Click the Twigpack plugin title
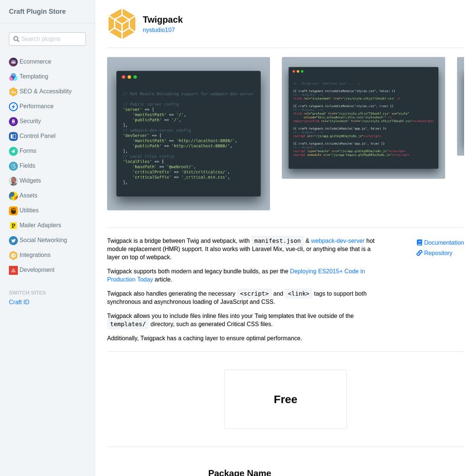 163,20
